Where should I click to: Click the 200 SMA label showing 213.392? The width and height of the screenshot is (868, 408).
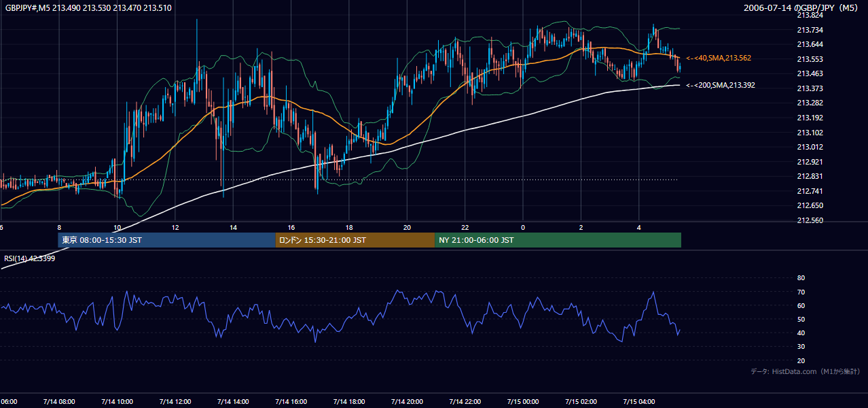click(720, 85)
